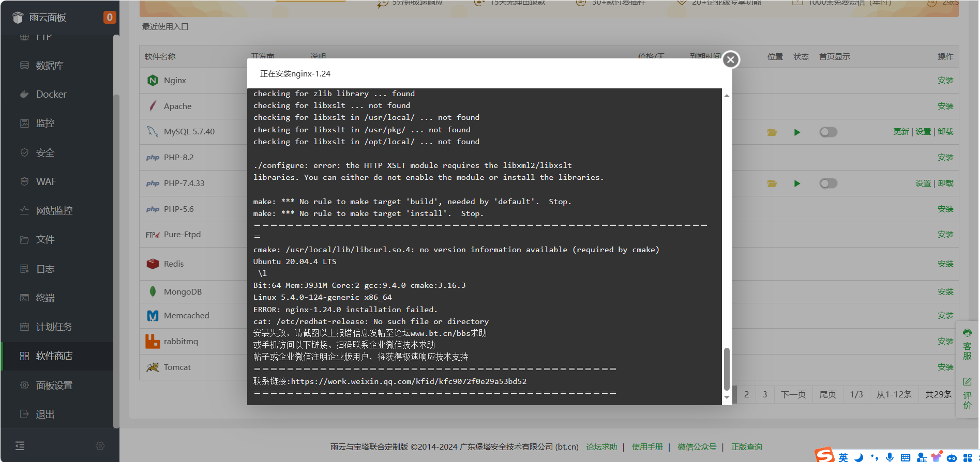Click the Redis cube icon
This screenshot has height=462, width=980.
153,264
